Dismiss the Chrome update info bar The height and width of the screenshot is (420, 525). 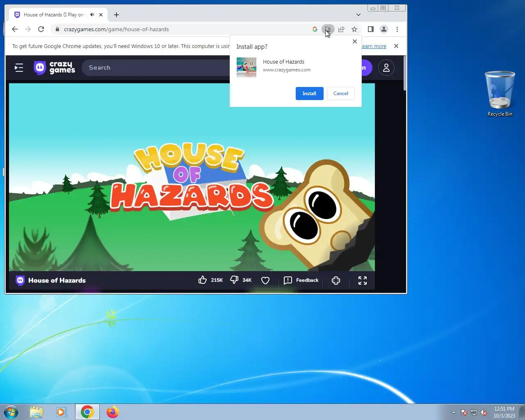(x=396, y=46)
